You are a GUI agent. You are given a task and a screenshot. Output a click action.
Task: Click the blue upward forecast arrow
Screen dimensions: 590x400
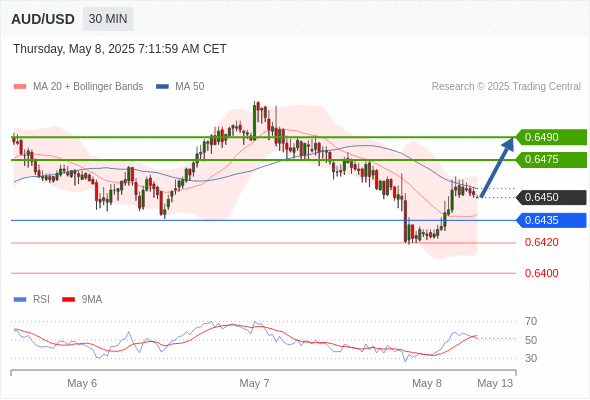(496, 167)
